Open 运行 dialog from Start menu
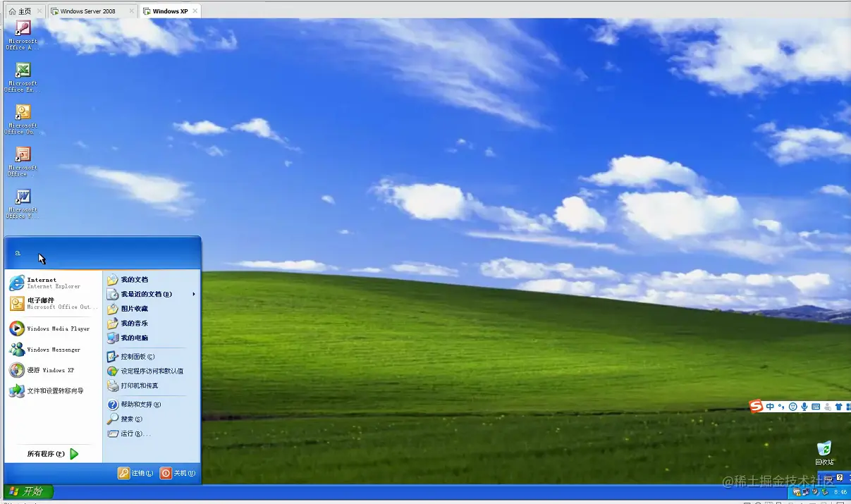This screenshot has width=851, height=504. (151, 434)
